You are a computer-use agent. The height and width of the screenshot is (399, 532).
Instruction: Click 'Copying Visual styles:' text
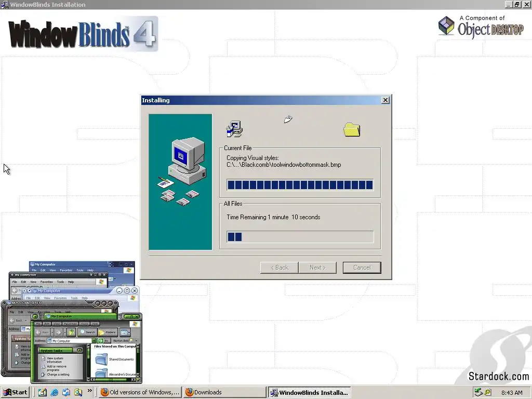click(252, 158)
